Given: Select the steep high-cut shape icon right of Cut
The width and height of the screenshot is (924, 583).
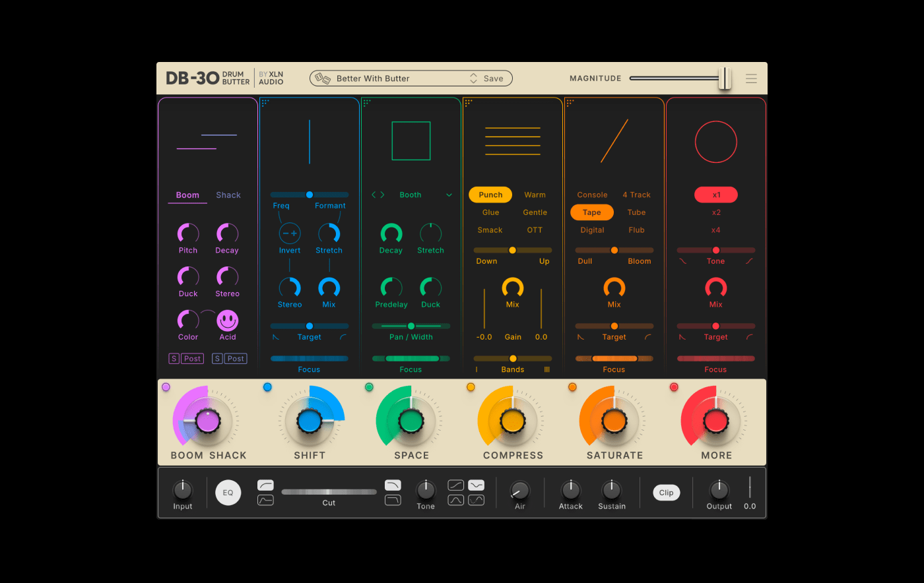Looking at the screenshot, I should pyautogui.click(x=393, y=501).
